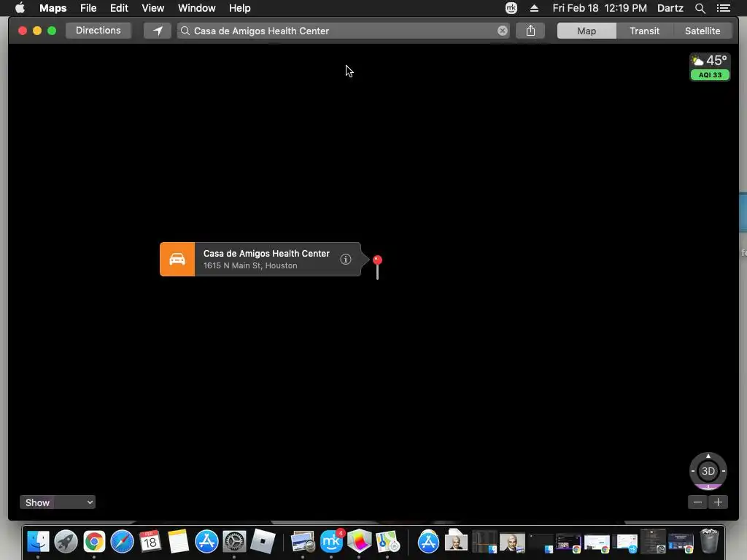Open Safari from the dock

coord(122,542)
